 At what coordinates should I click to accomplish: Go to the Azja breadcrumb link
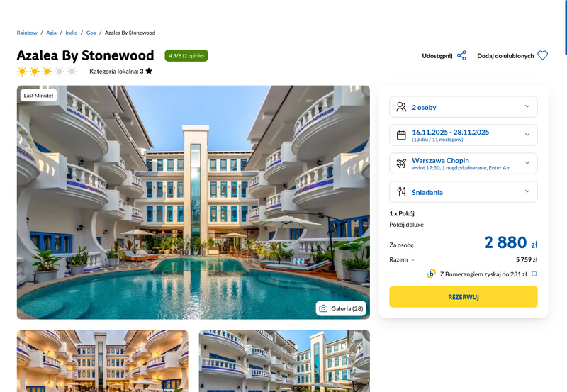click(x=51, y=33)
